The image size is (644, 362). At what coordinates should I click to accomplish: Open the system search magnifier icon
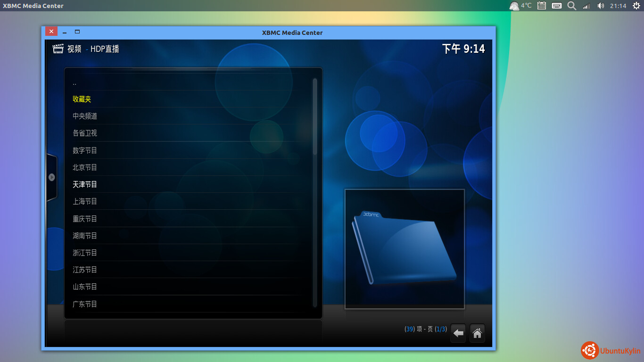[x=571, y=6]
